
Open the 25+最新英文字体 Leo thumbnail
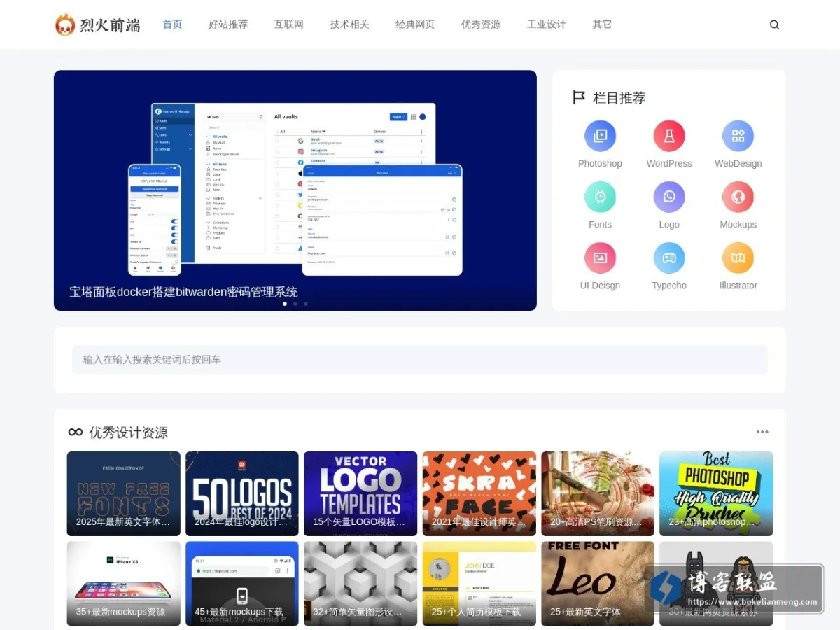[598, 583]
